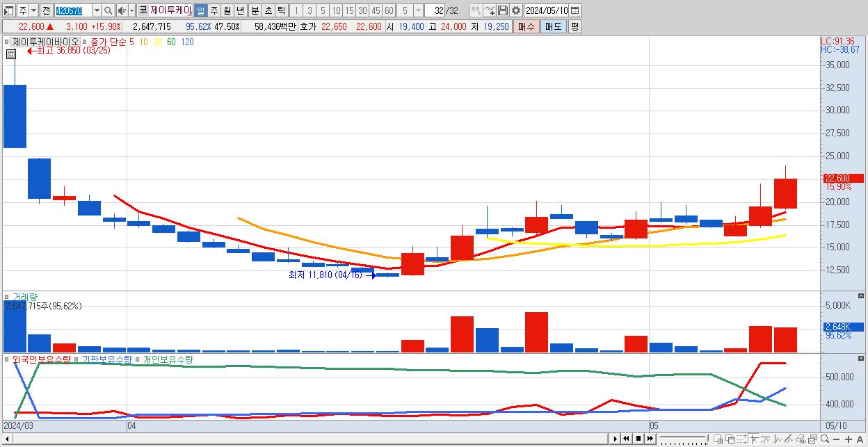Screen dimensions: 868x447
Task: Click the 개인보유수량 indicator label
Action: coord(168,359)
